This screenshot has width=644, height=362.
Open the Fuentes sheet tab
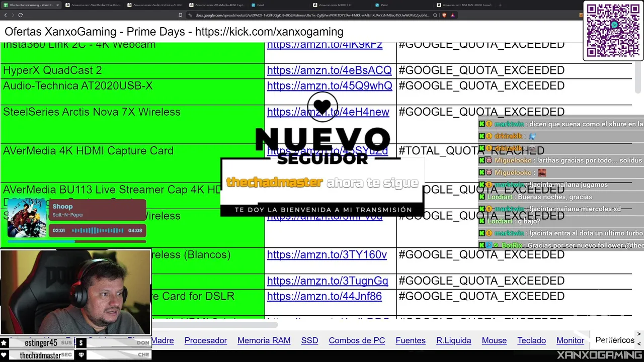(411, 340)
